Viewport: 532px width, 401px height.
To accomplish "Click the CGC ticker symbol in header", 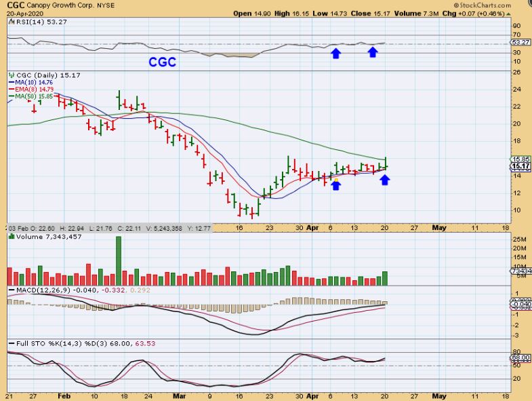I will click(x=16, y=5).
